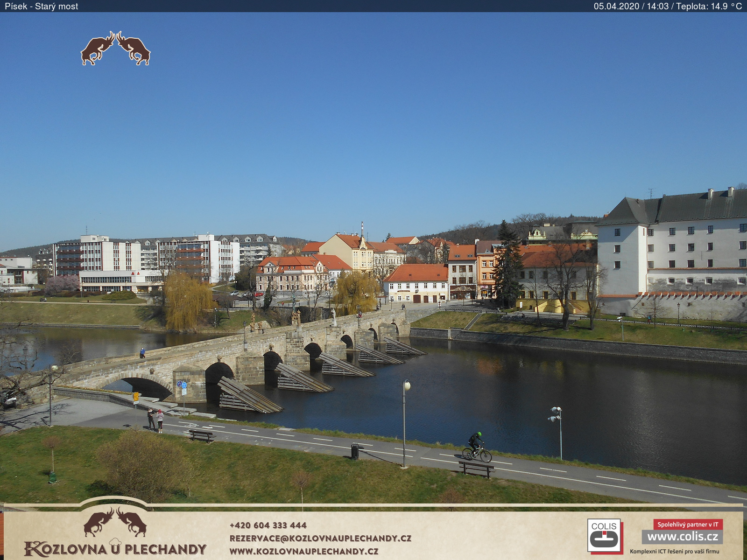
Task: Click the date and temperature readout in header
Action: pos(667,6)
